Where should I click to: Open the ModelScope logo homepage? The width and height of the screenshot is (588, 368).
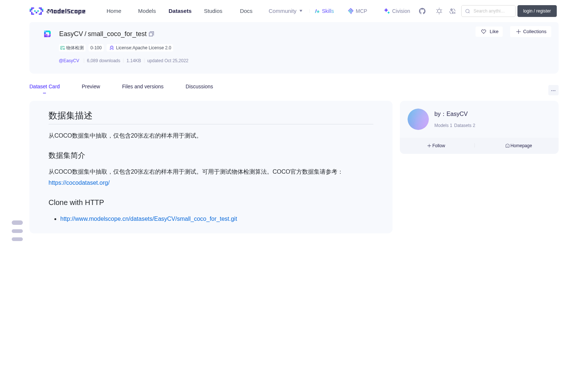57,11
